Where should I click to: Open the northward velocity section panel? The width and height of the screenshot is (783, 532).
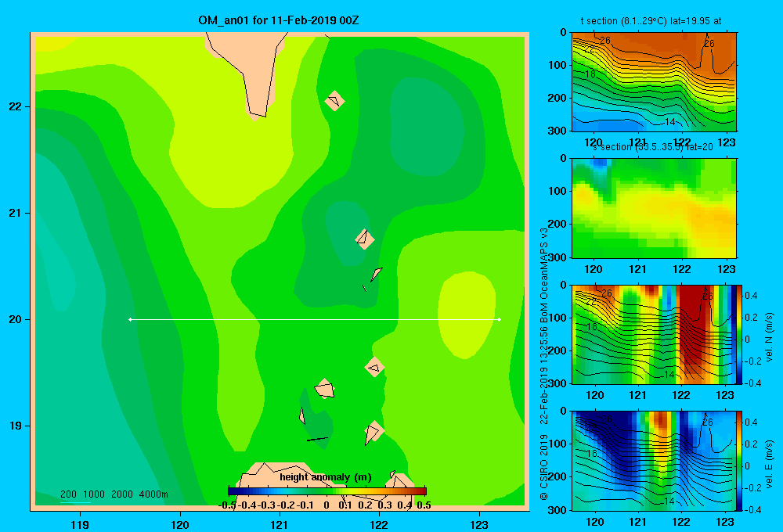(654, 334)
